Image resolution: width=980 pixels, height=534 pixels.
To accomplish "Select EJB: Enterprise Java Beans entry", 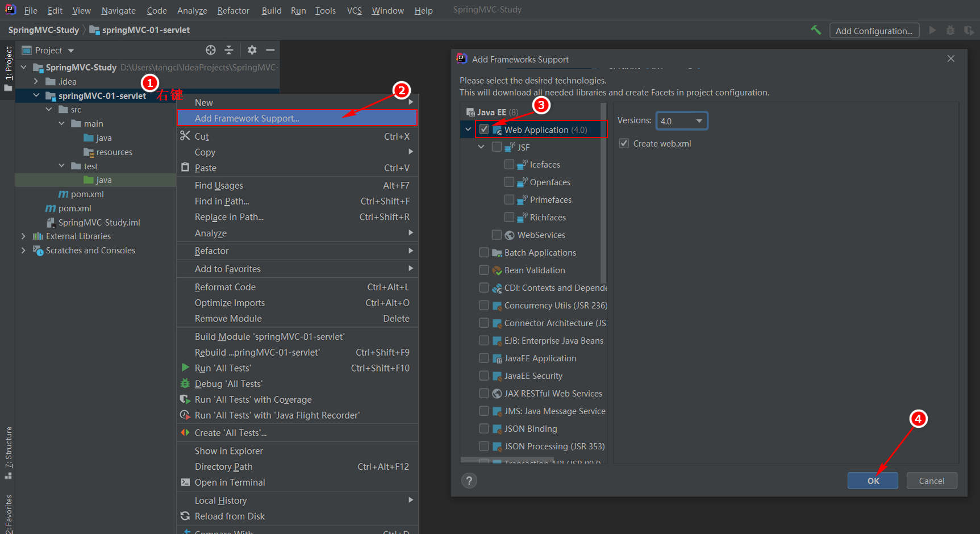I will (554, 341).
